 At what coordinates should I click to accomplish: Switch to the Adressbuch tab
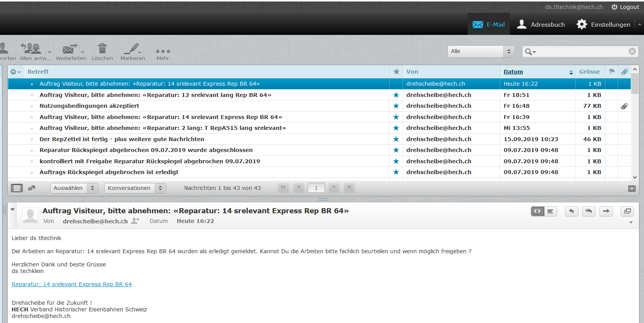(541, 24)
